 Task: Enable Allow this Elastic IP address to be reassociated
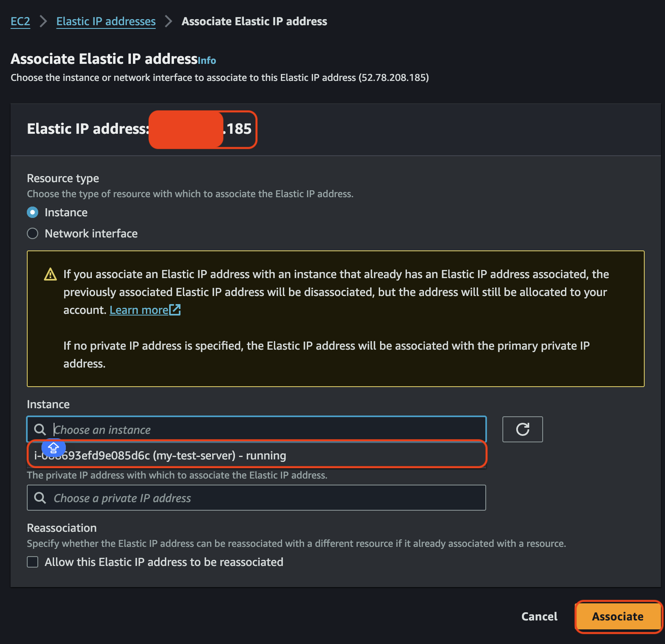pos(33,562)
